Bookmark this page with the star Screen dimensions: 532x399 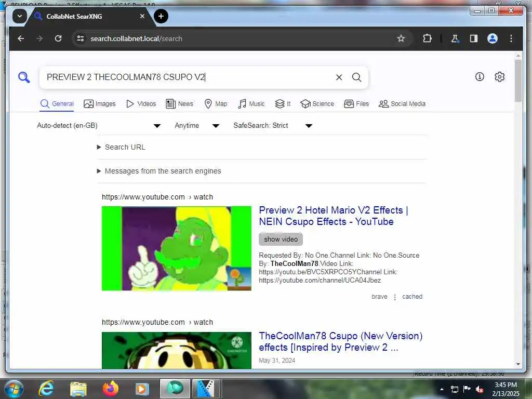pyautogui.click(x=401, y=38)
